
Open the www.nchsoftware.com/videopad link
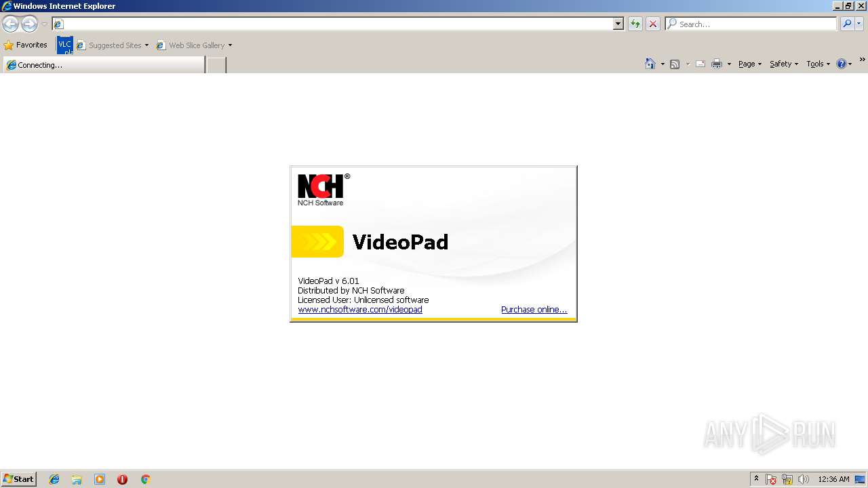(x=360, y=310)
